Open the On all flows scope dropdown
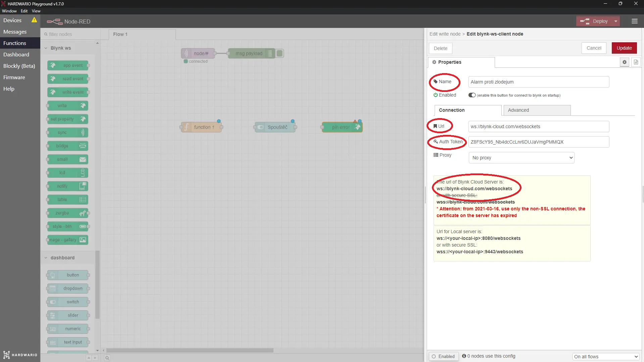This screenshot has width=644, height=362. tap(605, 357)
